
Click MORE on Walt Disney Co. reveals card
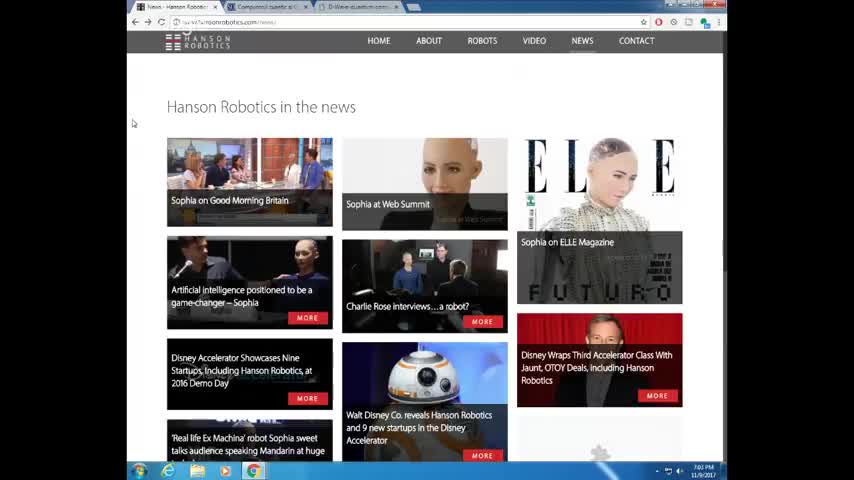click(x=483, y=455)
